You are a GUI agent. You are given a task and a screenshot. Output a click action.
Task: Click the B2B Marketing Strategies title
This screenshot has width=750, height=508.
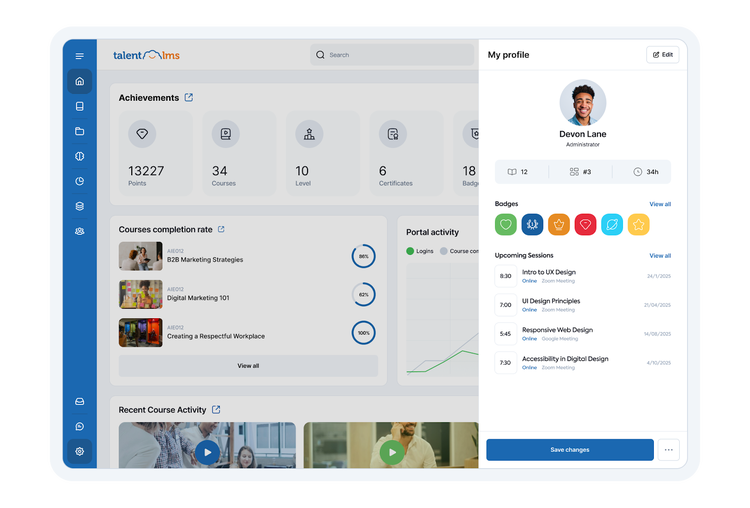tap(205, 259)
